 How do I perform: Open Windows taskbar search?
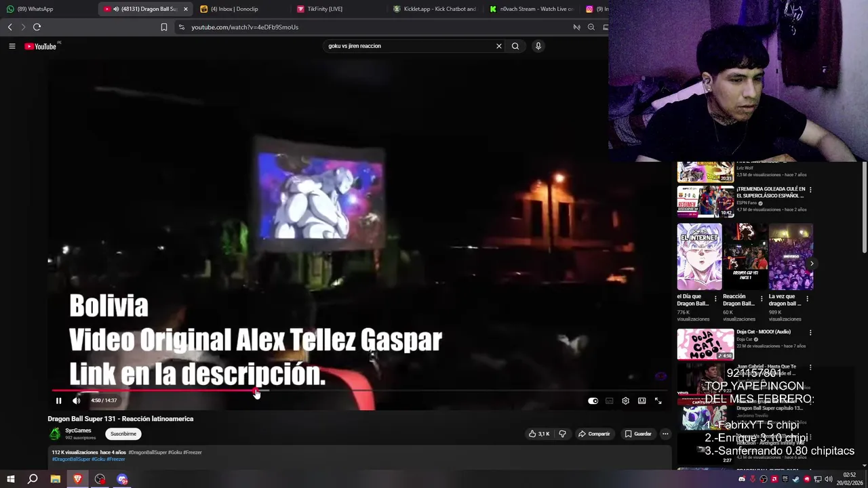point(33,479)
